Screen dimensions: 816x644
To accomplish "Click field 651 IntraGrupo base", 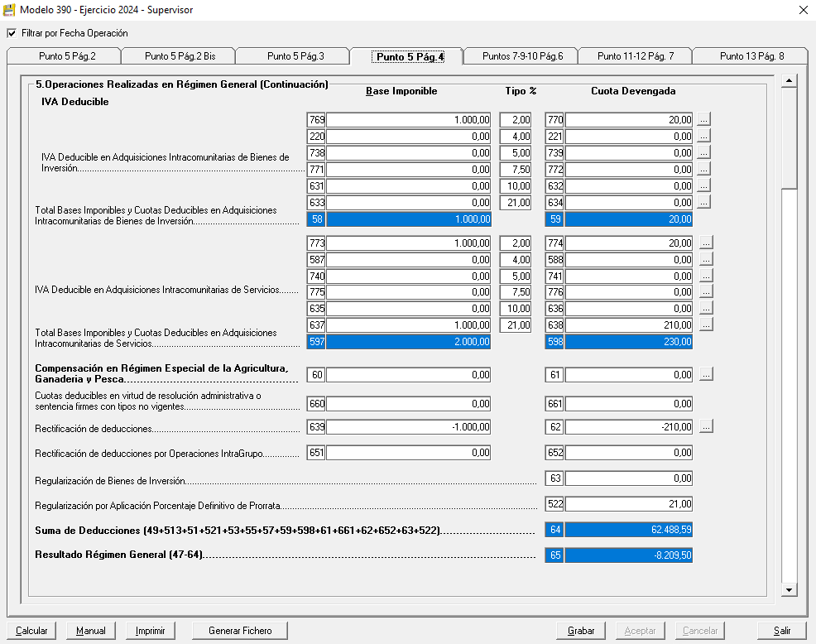I will click(409, 453).
